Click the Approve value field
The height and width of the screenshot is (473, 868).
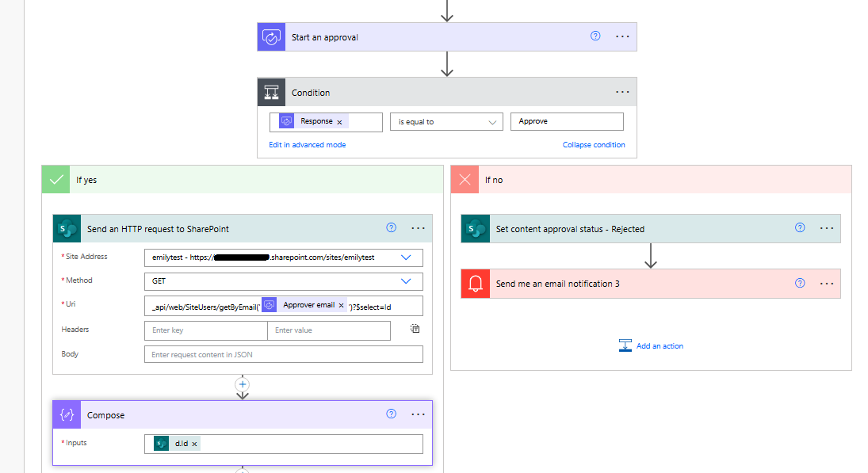(567, 121)
